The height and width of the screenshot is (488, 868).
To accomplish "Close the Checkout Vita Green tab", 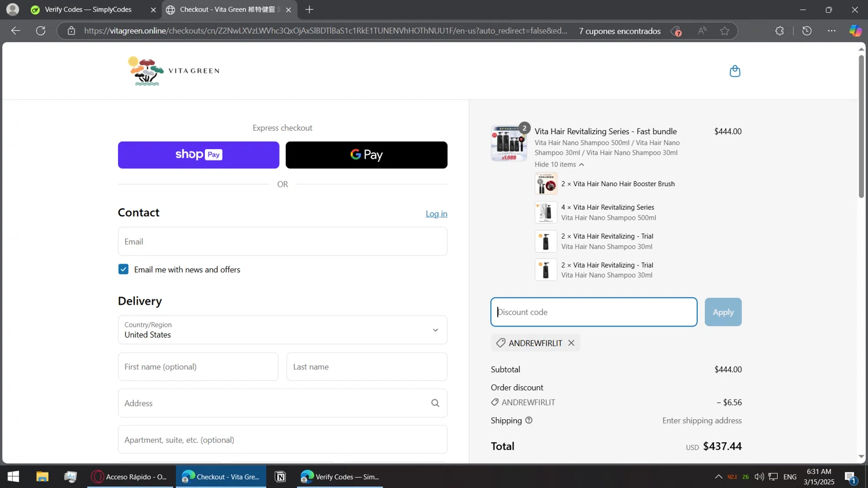I will point(288,10).
